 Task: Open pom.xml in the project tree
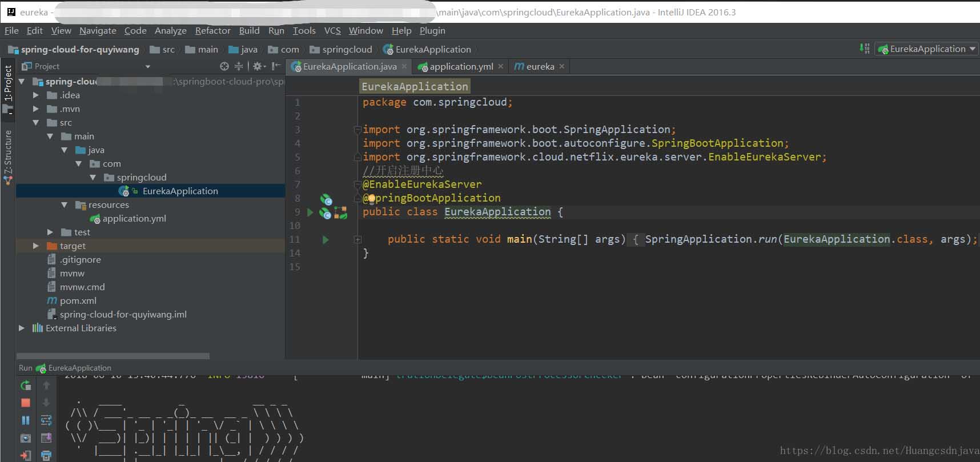(x=78, y=301)
